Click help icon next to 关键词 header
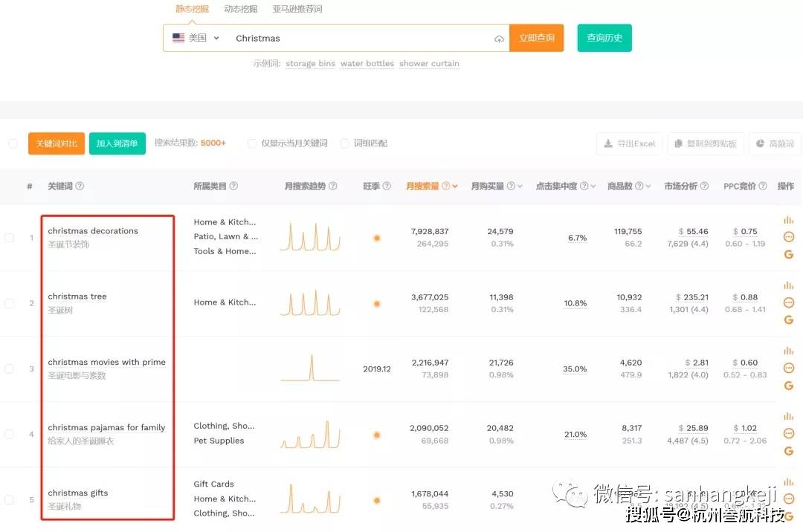This screenshot has width=803, height=532. click(80, 186)
